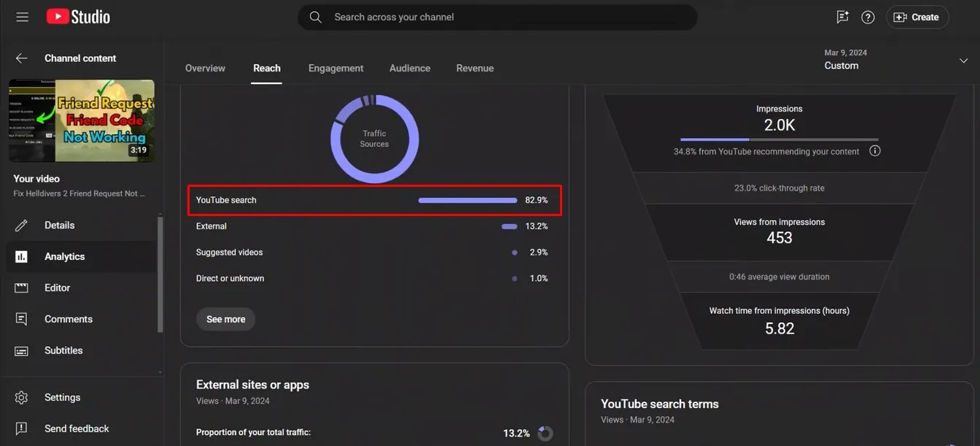
Task: Click the See more button
Action: (225, 319)
